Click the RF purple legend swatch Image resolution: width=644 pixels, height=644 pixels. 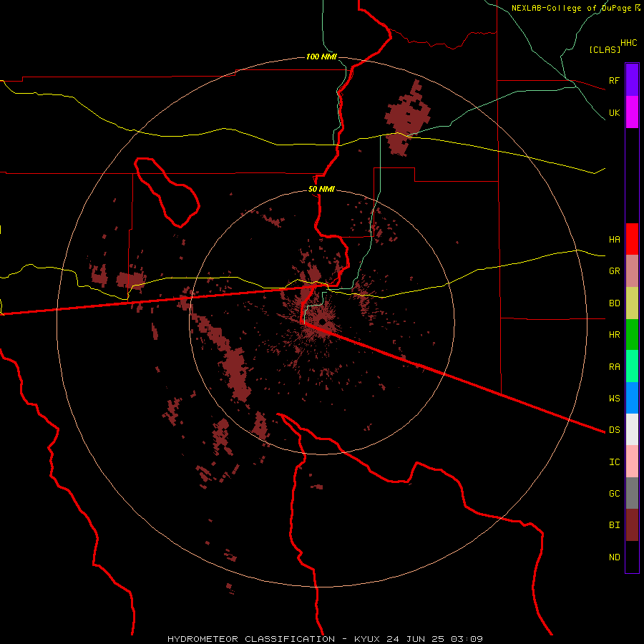632,80
